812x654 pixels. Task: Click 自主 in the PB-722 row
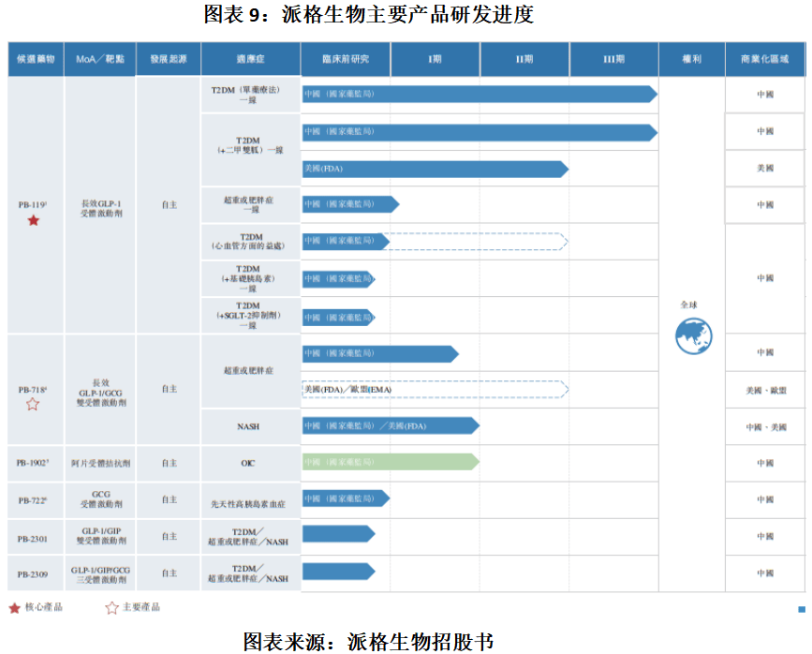tap(169, 499)
